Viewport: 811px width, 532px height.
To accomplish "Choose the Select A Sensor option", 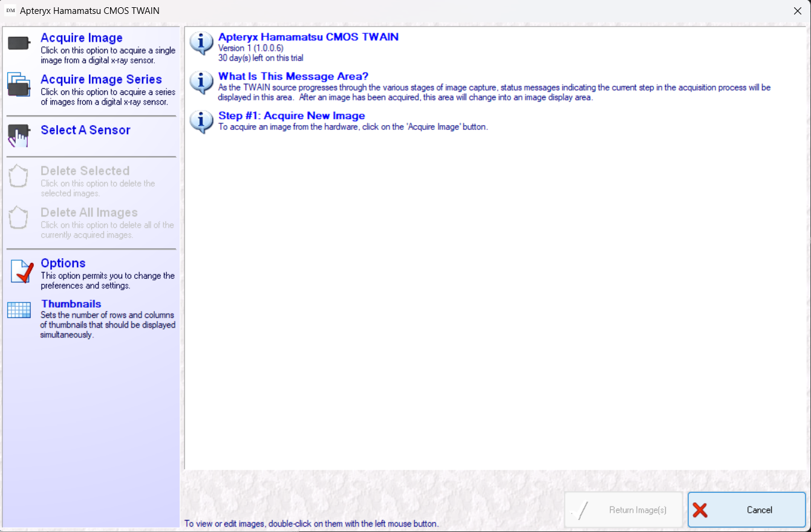I will coord(85,130).
